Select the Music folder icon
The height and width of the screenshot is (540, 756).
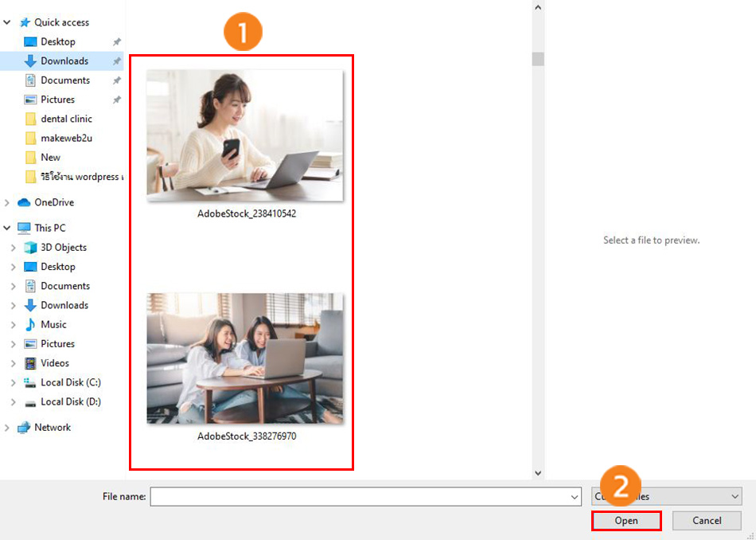[x=31, y=325]
